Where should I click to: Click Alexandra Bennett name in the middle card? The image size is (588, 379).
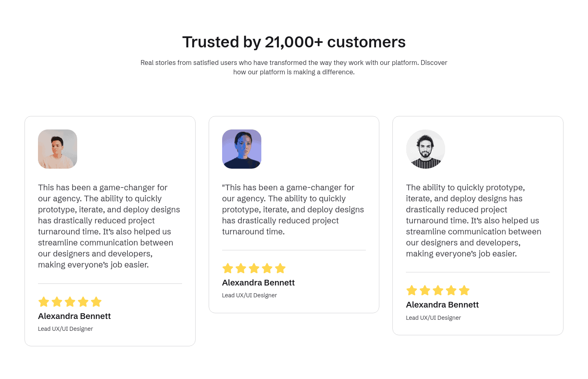258,283
